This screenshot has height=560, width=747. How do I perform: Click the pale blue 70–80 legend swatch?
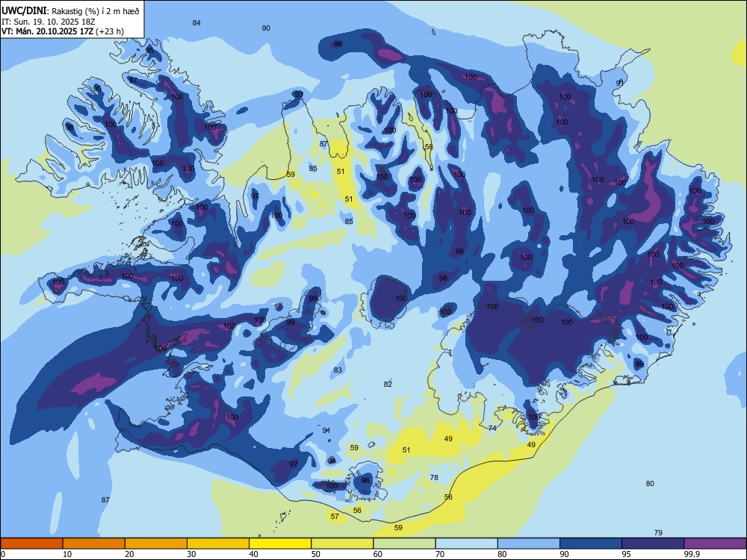click(x=466, y=544)
